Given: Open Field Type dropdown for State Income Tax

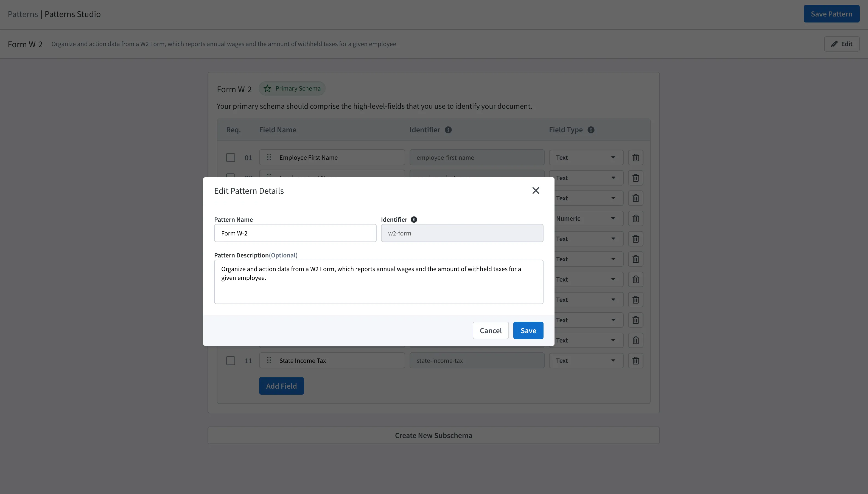Looking at the screenshot, I should [x=586, y=361].
